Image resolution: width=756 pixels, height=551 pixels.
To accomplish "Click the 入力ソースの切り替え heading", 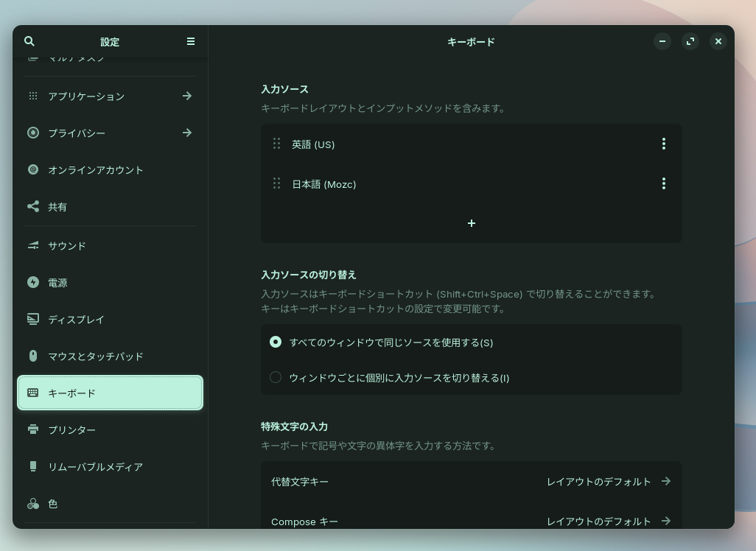I will pyautogui.click(x=309, y=275).
